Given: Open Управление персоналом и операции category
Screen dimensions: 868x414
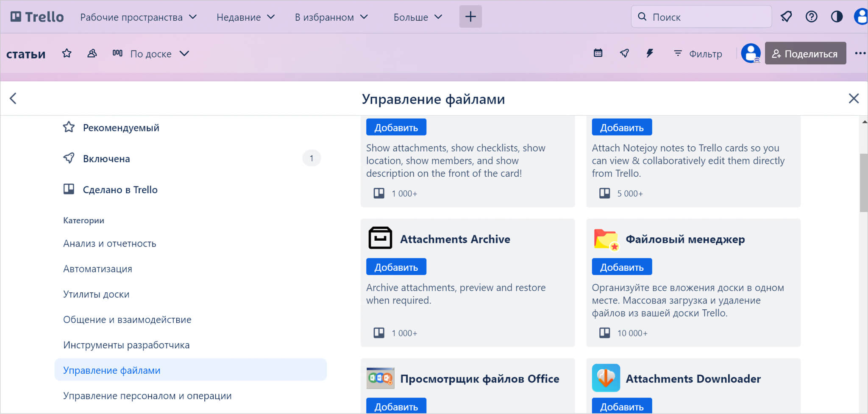Looking at the screenshot, I should pos(147,396).
